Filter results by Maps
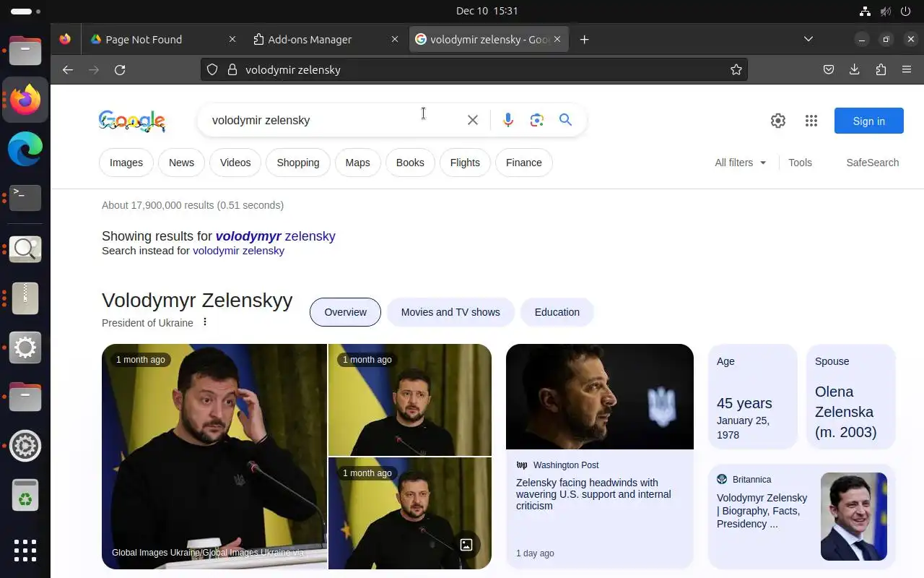The width and height of the screenshot is (924, 578). 357,163
